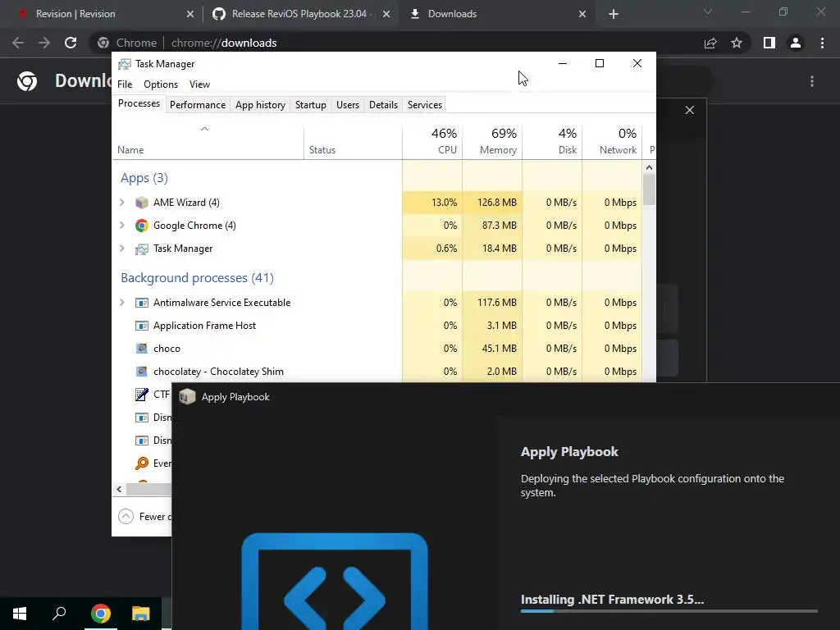
Task: Select the 'Apps (3)' group heading
Action: pos(144,178)
